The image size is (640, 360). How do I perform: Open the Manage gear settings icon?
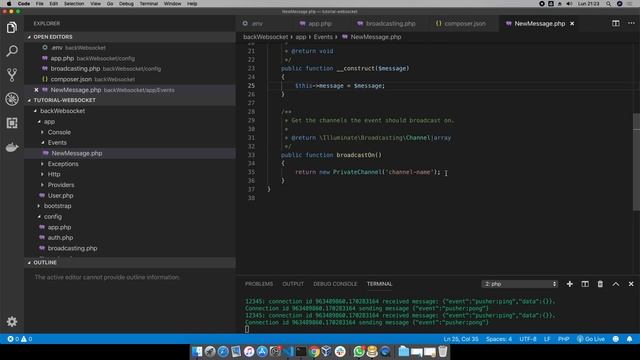coord(12,322)
